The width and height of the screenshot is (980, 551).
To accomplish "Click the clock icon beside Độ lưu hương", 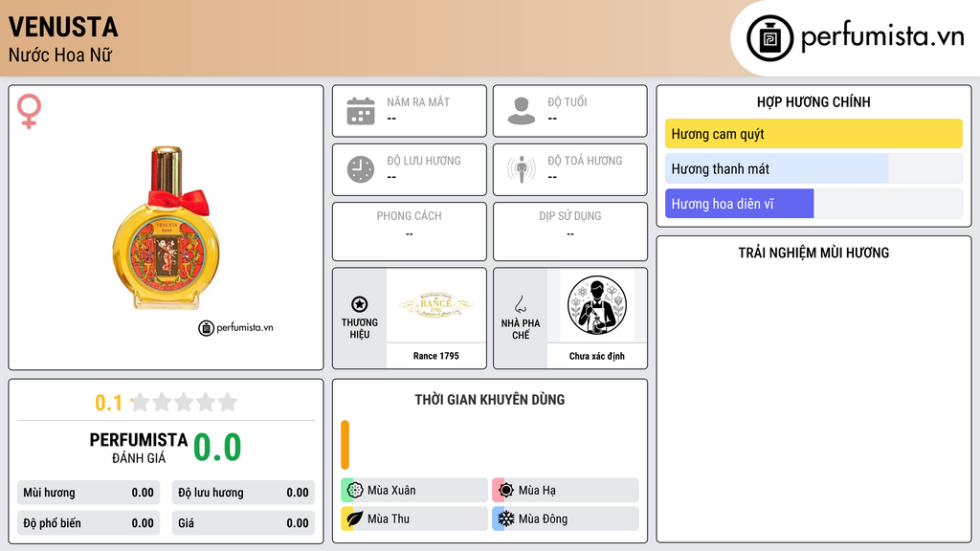I will [361, 169].
